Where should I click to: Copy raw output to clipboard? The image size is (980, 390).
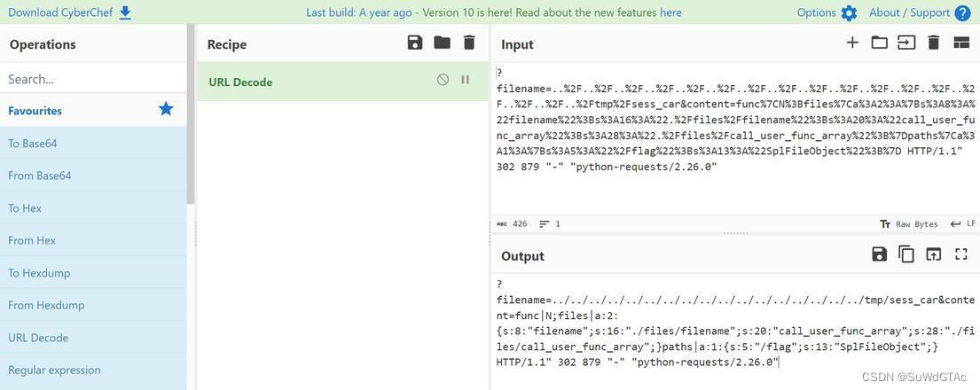coord(906,253)
